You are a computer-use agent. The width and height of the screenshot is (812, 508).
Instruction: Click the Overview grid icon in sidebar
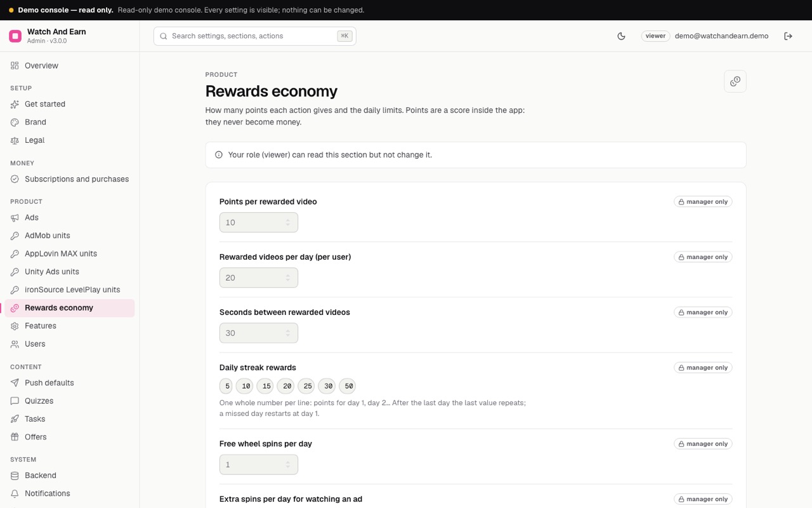[x=15, y=65]
